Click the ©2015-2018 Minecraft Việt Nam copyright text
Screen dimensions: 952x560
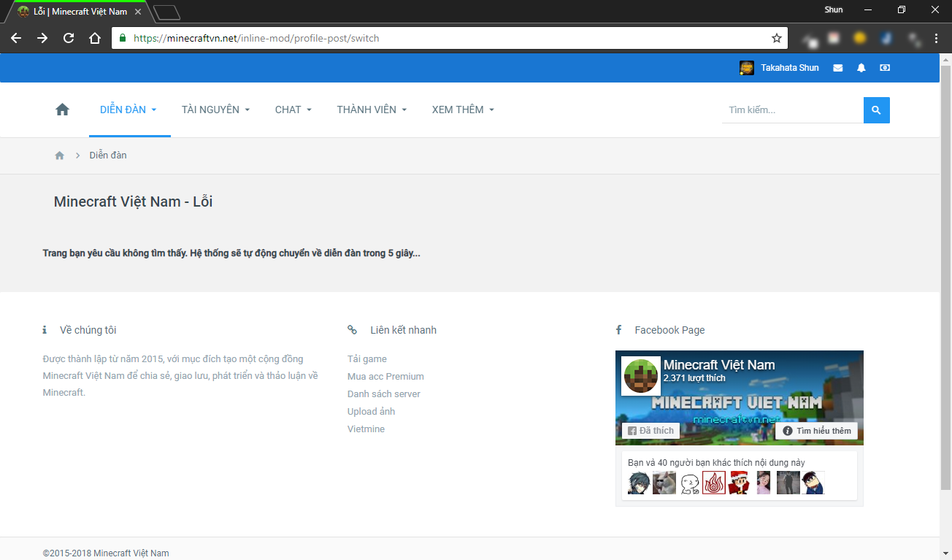106,553
